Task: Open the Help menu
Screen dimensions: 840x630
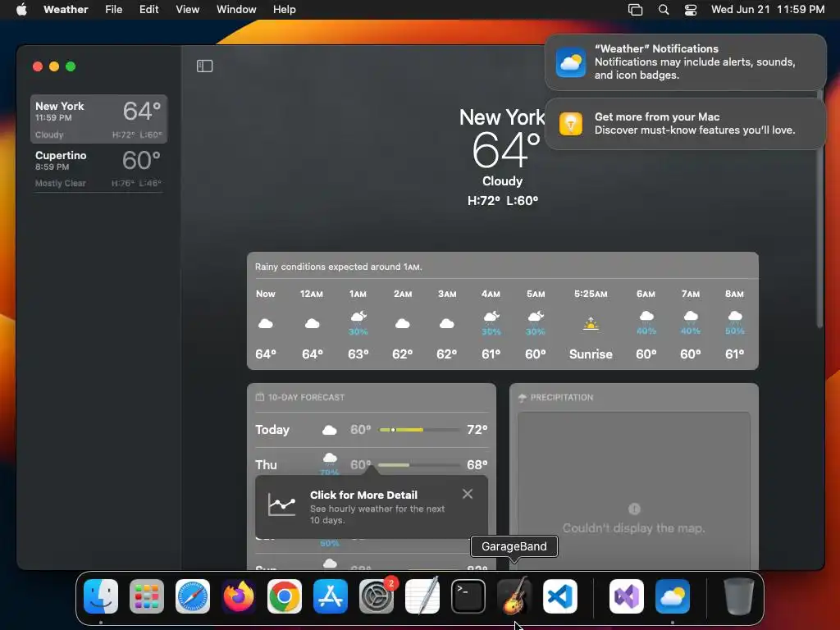Action: click(285, 9)
